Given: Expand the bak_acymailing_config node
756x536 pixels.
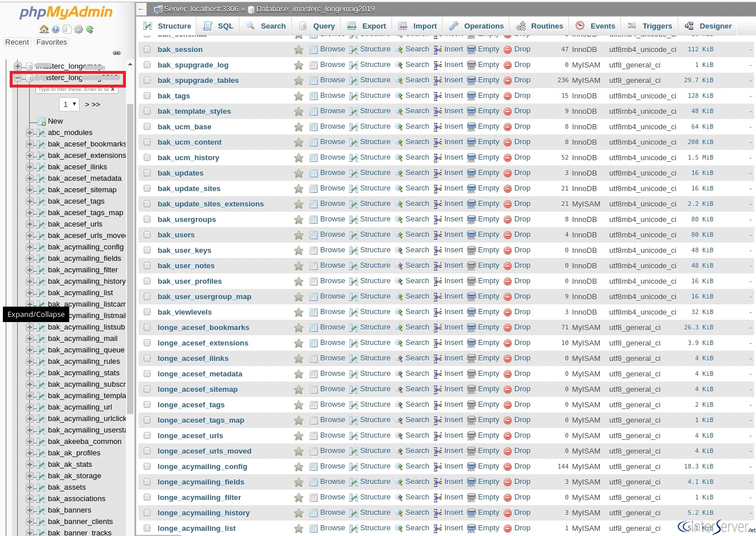Looking at the screenshot, I should [x=29, y=247].
